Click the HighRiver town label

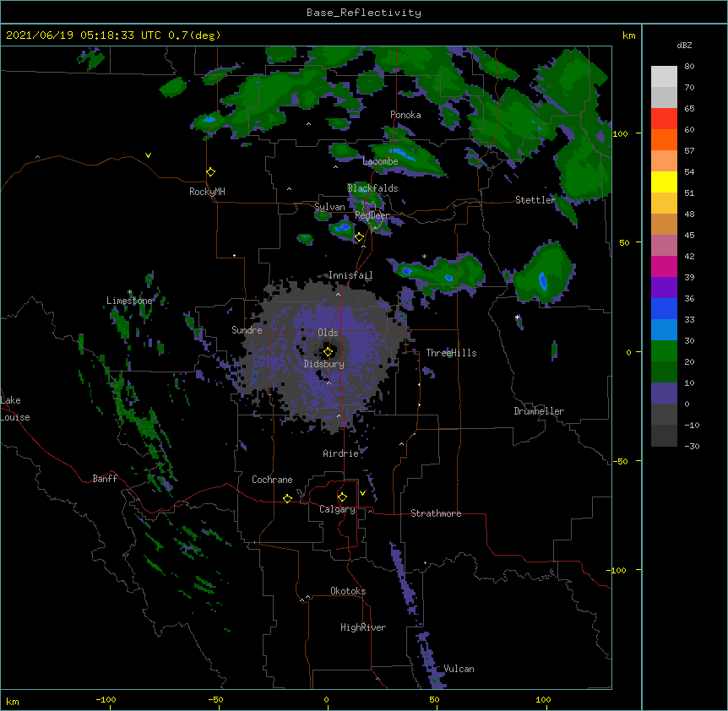tap(363, 627)
